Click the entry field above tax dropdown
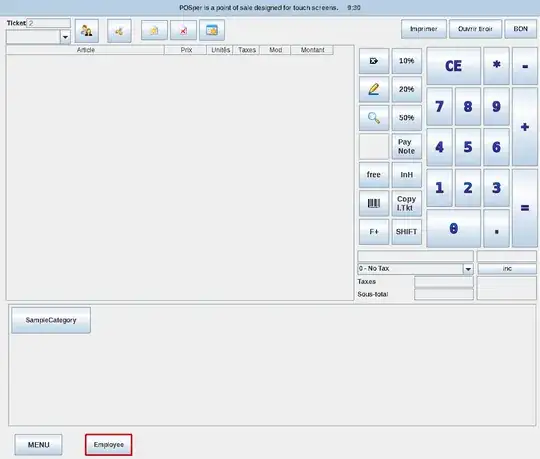540x459 pixels. 415,256
